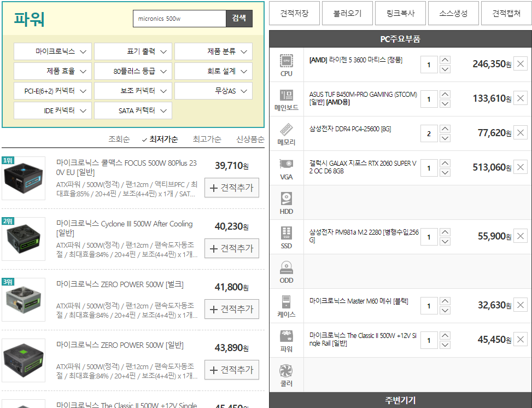Open Cyclone III 500W product thumbnail
532x408 pixels.
click(24, 239)
